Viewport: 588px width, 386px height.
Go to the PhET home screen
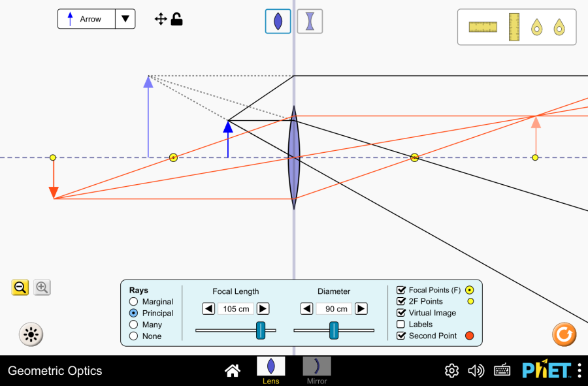click(x=232, y=371)
